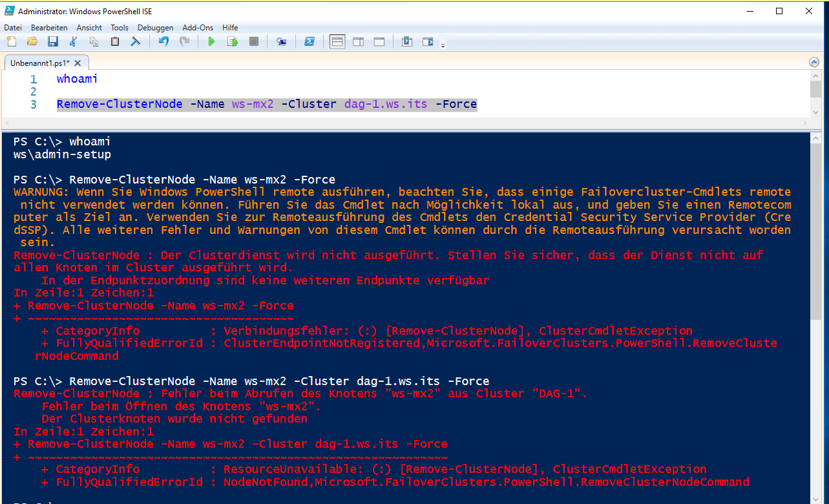The height and width of the screenshot is (504, 829).
Task: Start PowerShell.exe in separate window icon
Action: pyautogui.click(x=310, y=41)
